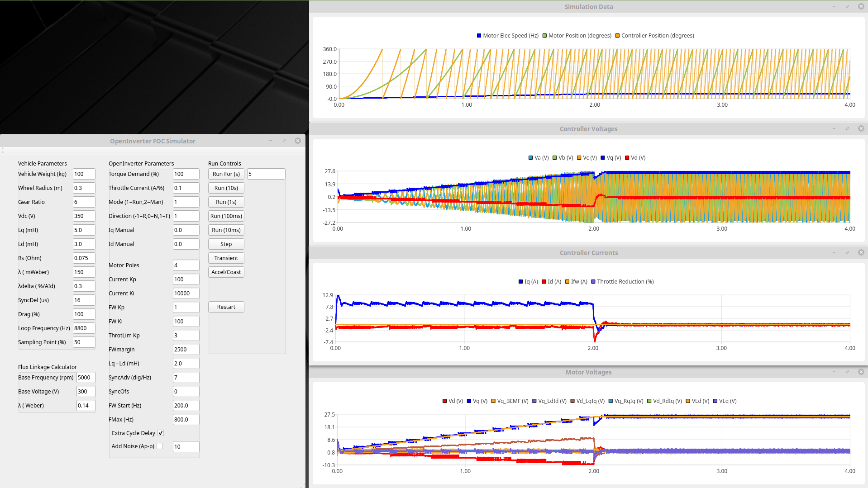Maximize the Controller Voltages window
Image resolution: width=868 pixels, height=488 pixels.
tap(847, 128)
